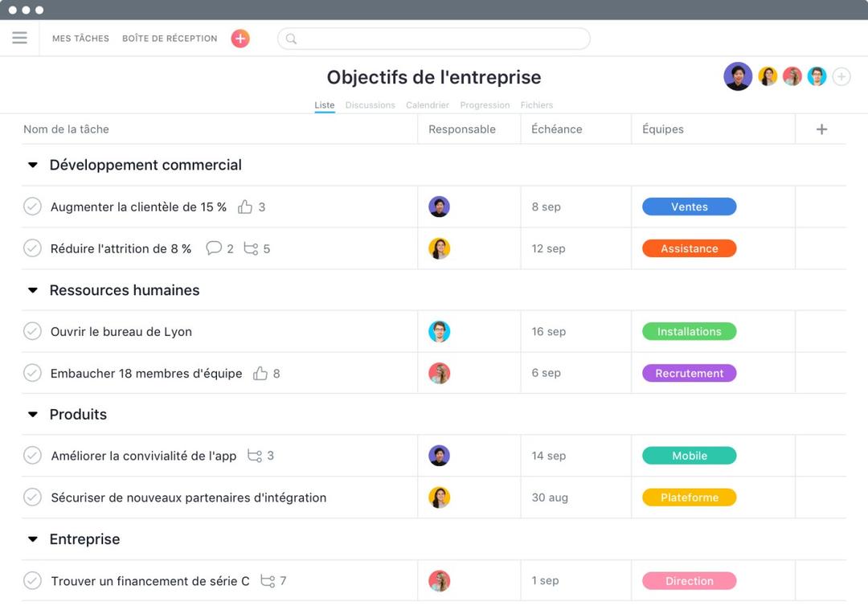Click the plus icon to invite a teammate
Screen dimensions: 868x610
[841, 76]
